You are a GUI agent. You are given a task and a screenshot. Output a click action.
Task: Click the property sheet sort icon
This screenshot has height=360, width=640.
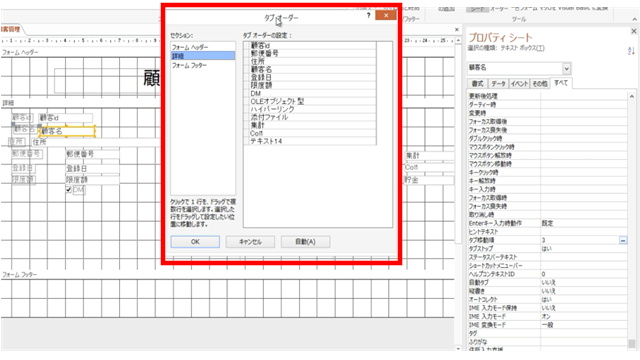pos(631,51)
